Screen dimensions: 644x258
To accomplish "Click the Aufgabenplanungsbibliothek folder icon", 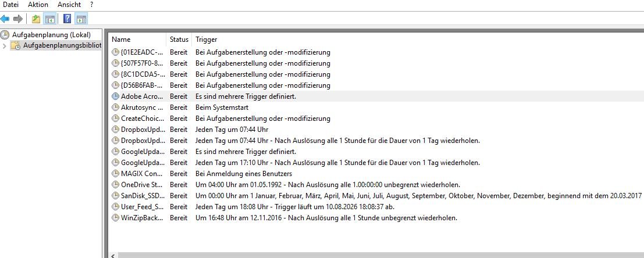I will coord(15,45).
